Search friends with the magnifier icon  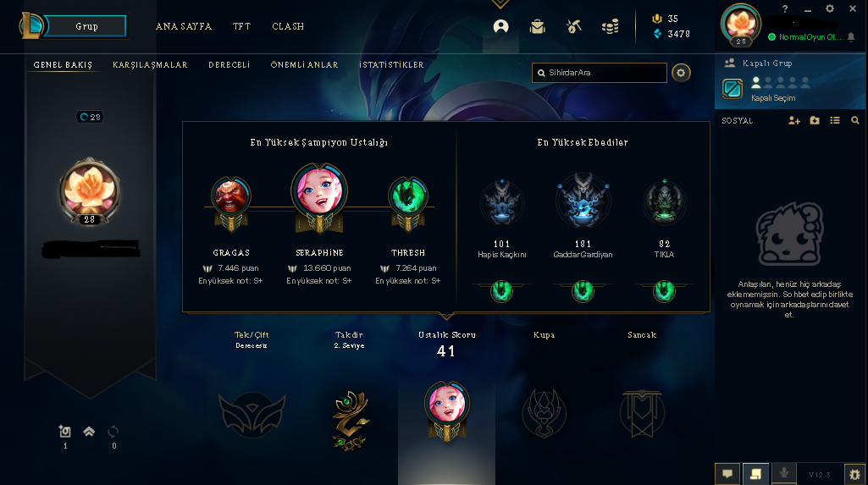854,120
